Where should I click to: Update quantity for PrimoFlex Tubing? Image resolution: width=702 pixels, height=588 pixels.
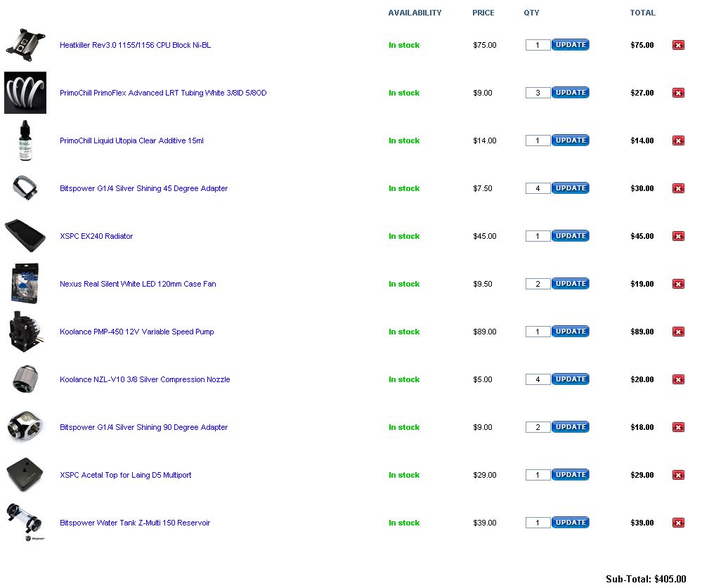coord(571,93)
